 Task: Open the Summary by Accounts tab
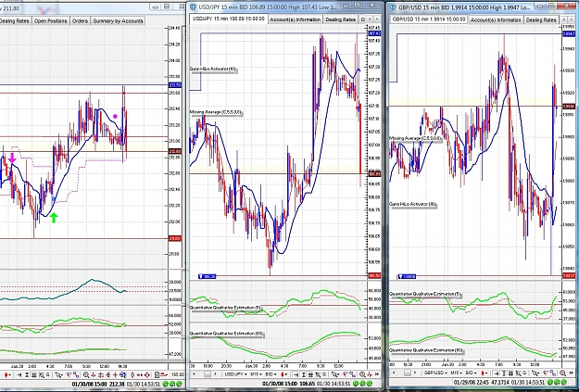pos(118,21)
